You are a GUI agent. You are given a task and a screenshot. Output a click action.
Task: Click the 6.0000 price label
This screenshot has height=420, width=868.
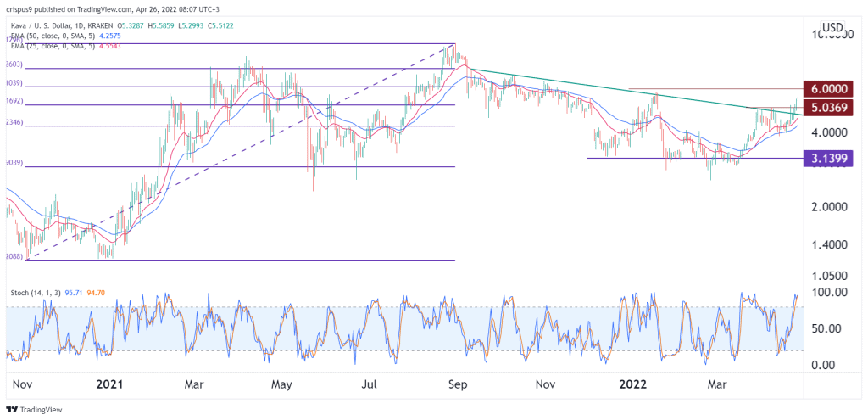point(827,88)
